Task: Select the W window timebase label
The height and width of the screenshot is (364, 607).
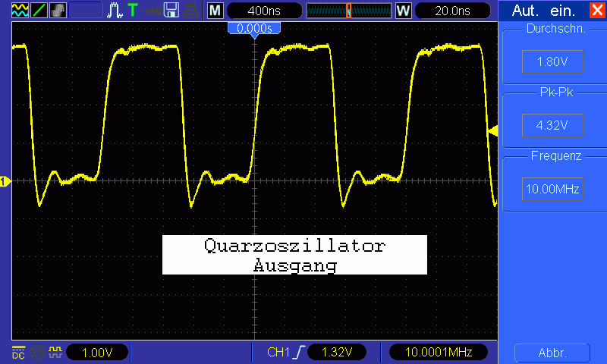Action: pos(403,11)
